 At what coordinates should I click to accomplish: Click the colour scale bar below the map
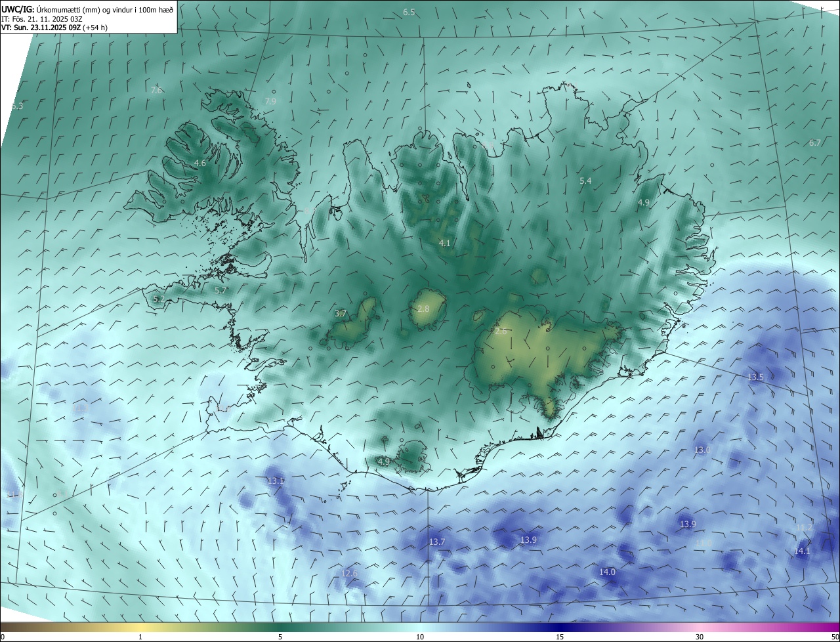tap(420, 627)
